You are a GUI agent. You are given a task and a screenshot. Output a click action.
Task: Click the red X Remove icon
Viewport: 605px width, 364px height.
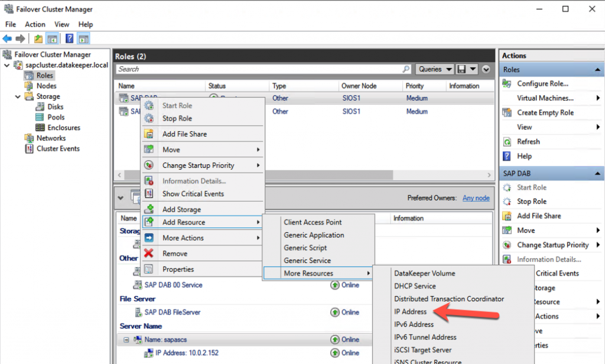click(x=148, y=253)
